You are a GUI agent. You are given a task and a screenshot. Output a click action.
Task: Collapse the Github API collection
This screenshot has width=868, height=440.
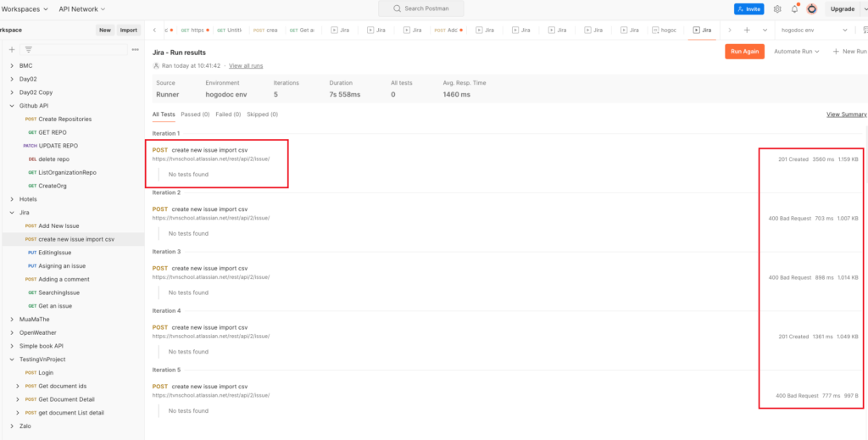coord(12,106)
